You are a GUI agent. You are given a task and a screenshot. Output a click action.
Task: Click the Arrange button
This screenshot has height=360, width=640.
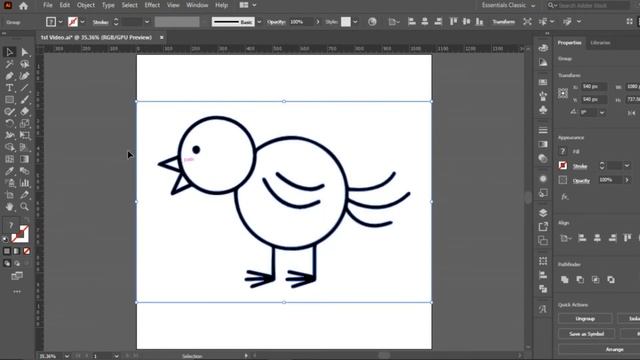(x=614, y=349)
